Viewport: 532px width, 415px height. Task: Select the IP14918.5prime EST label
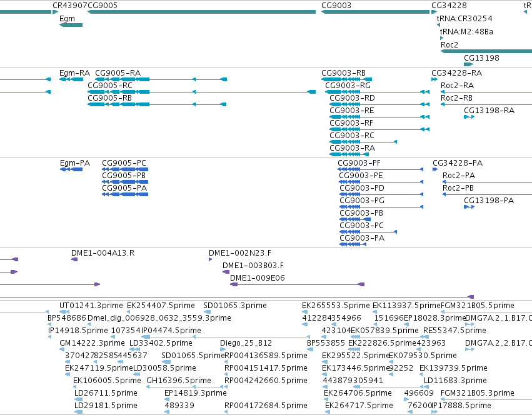click(78, 331)
